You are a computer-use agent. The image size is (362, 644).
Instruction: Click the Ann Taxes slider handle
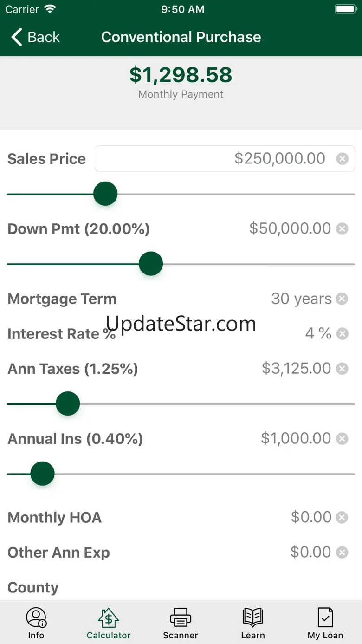pyautogui.click(x=68, y=403)
